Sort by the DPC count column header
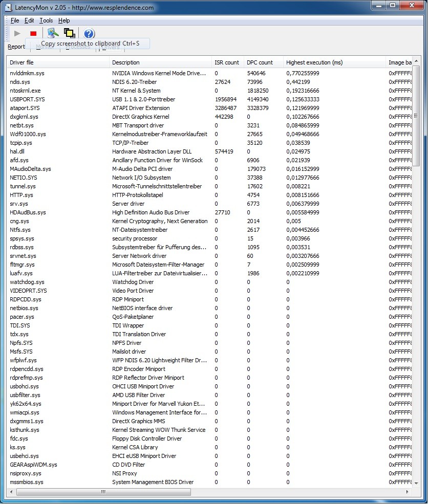Screen dimensions: 428x504 pyautogui.click(x=263, y=62)
